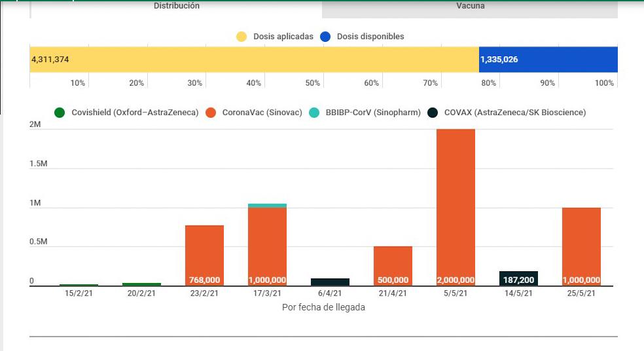Select the Distribución tab
The width and height of the screenshot is (644, 351).
(x=176, y=7)
